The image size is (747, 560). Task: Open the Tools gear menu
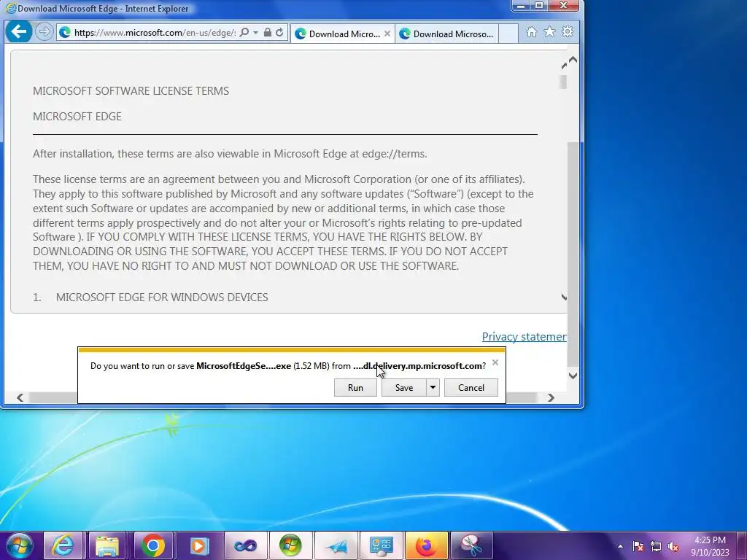coord(568,32)
